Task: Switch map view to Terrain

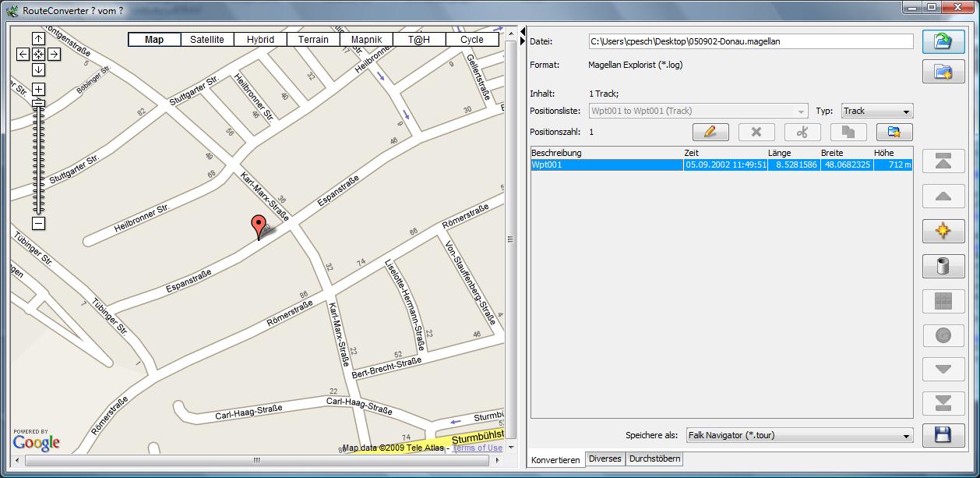Action: [313, 40]
